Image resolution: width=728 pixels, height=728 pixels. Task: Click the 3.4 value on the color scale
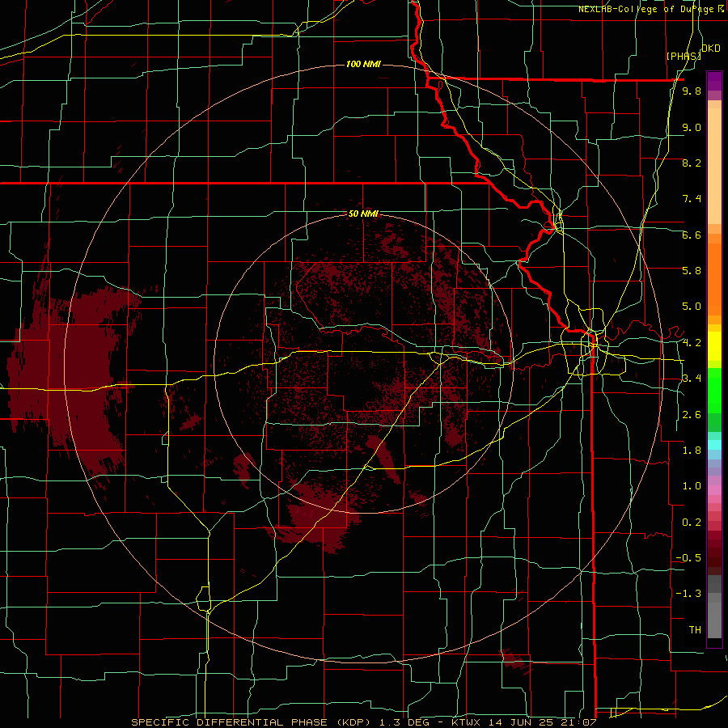tap(692, 379)
